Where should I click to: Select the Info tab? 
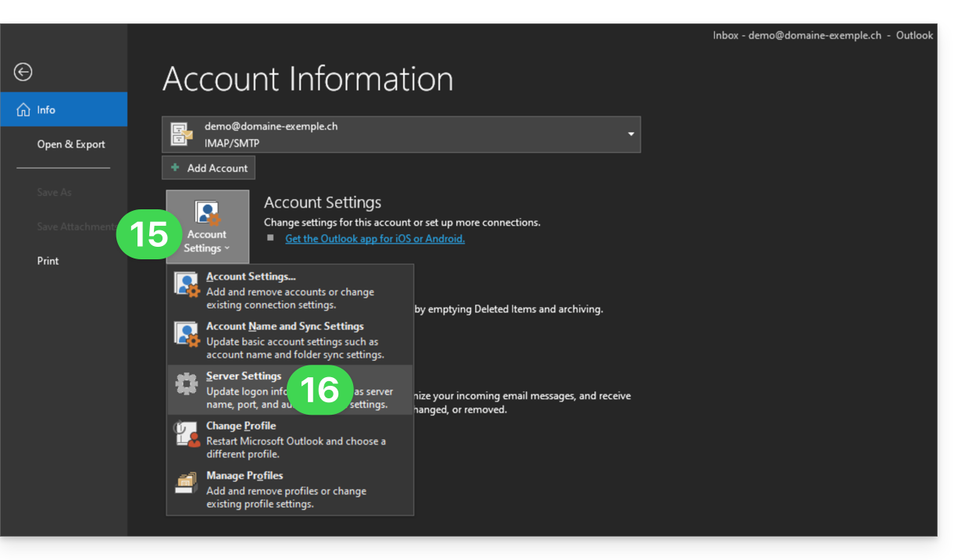[63, 109]
